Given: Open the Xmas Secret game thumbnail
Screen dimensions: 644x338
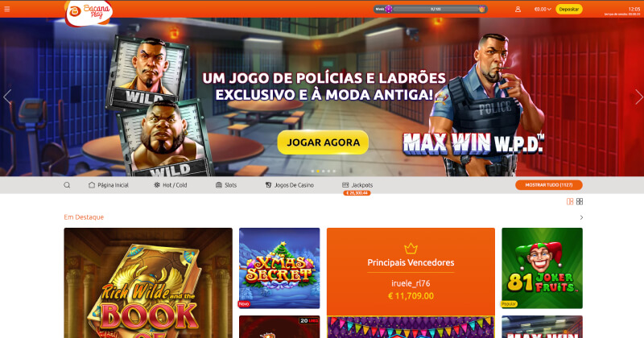Looking at the screenshot, I should [x=279, y=268].
